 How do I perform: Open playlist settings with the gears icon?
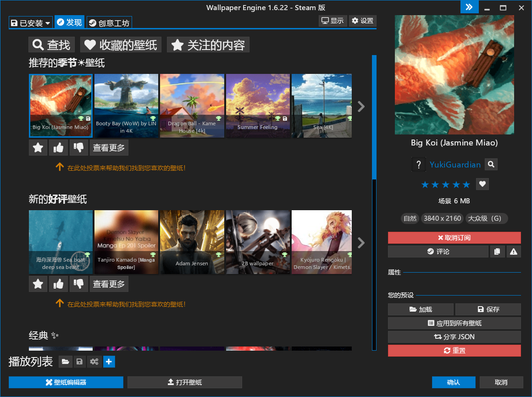[94, 362]
